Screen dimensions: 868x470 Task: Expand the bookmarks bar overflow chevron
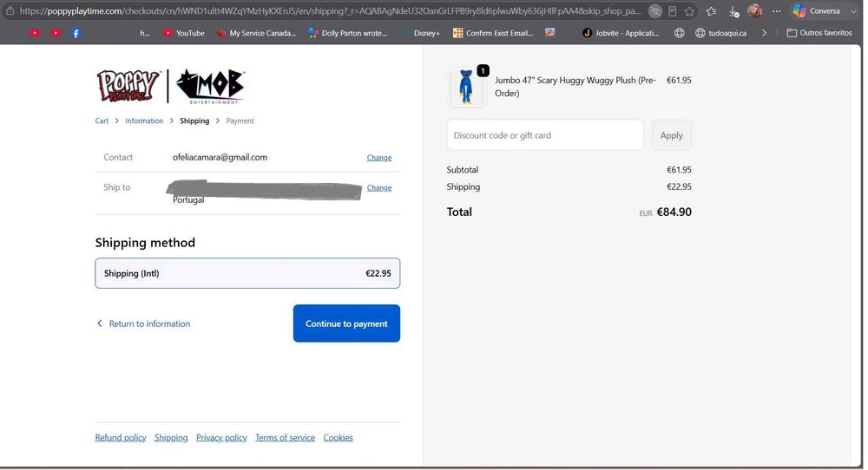coord(764,33)
